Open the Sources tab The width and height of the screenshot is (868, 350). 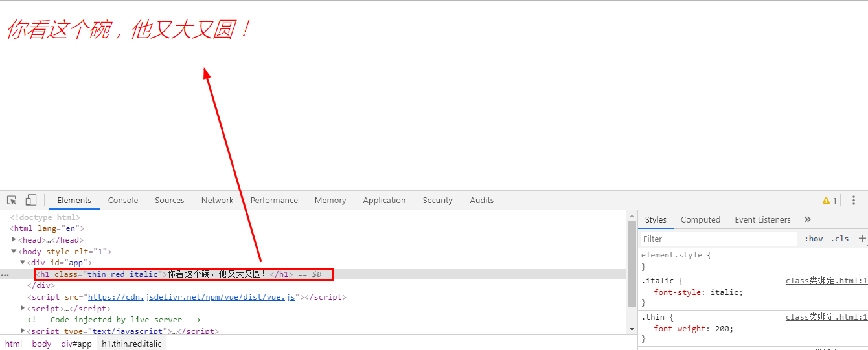170,201
